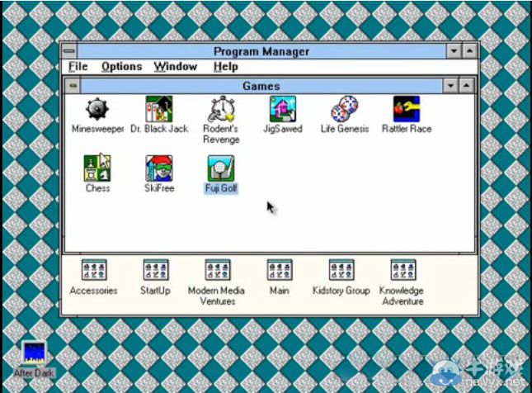Image resolution: width=532 pixels, height=393 pixels.
Task: Click the Knowledge Adventure label text
Action: (x=403, y=296)
